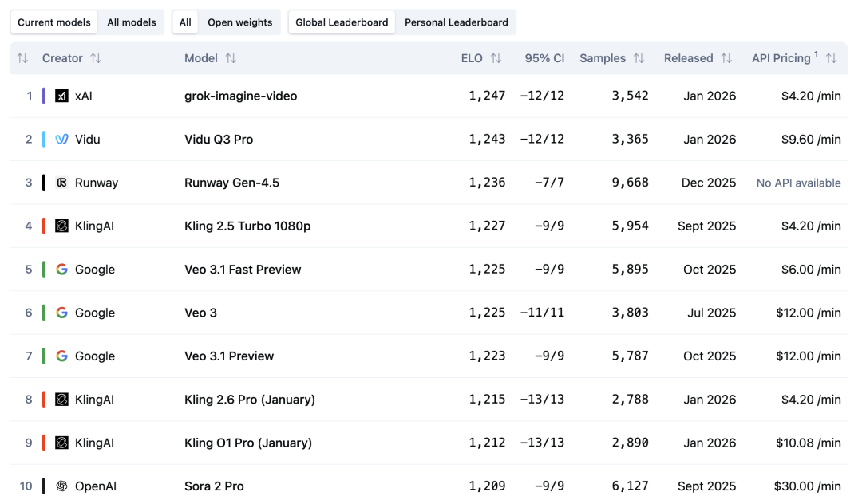Click the sort arrows beside Creator header
The height and width of the screenshot is (504, 862).
[x=96, y=58]
